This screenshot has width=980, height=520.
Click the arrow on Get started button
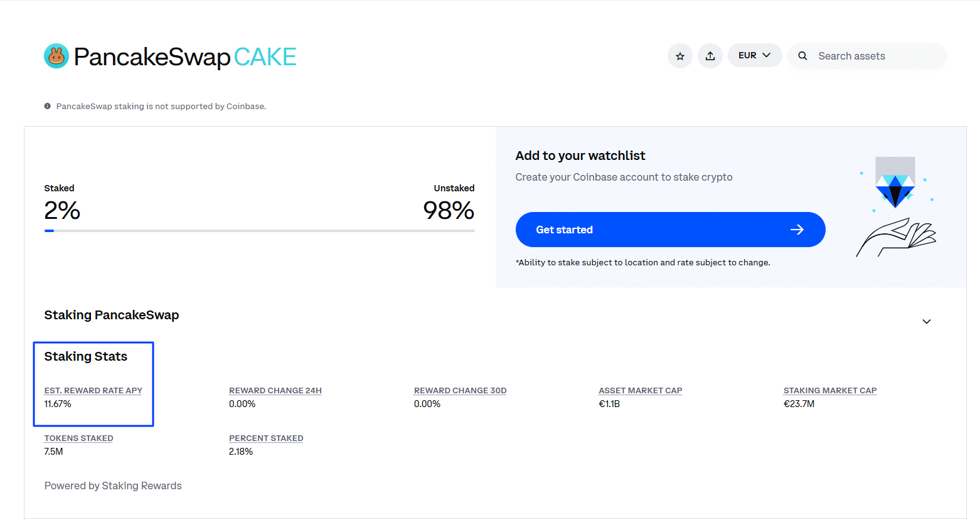[797, 230]
